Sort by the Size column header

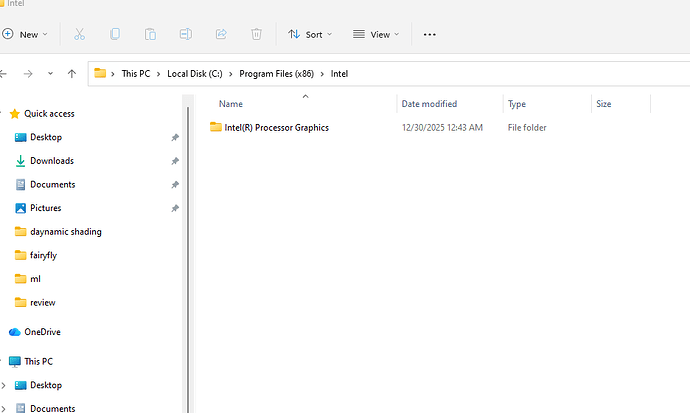coord(603,104)
